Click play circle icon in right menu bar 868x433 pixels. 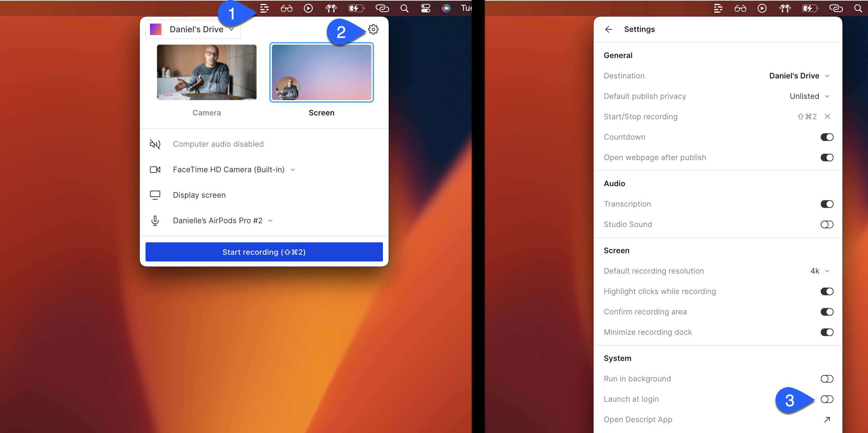(762, 8)
